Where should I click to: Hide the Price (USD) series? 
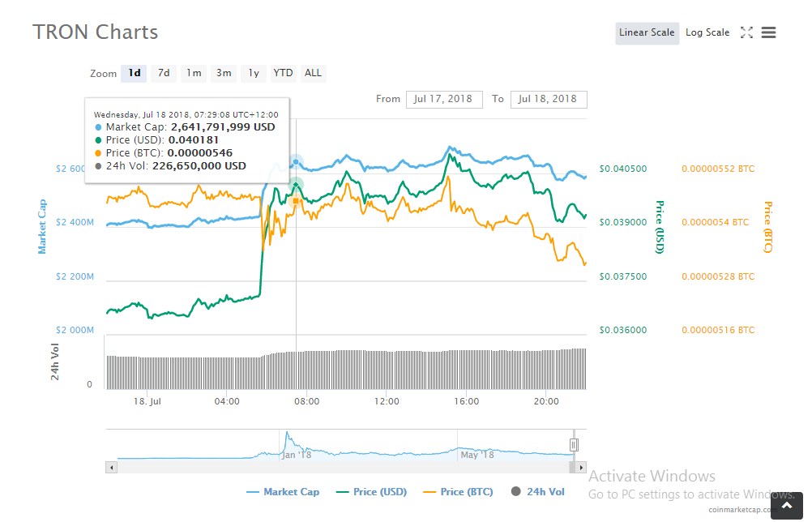371,492
